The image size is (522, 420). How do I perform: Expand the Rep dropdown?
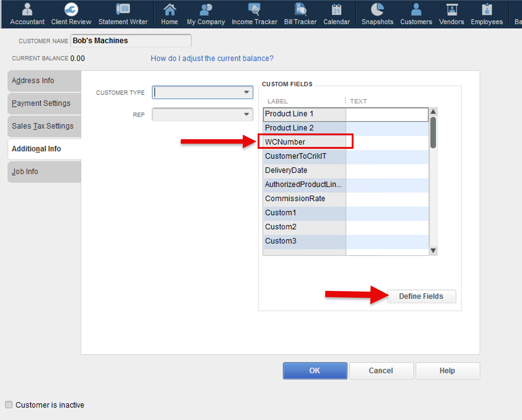click(246, 114)
